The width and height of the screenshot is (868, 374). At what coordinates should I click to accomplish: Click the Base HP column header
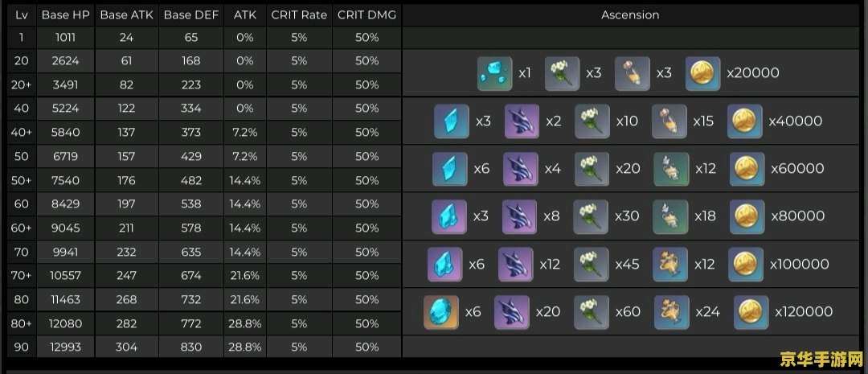pyautogui.click(x=66, y=15)
